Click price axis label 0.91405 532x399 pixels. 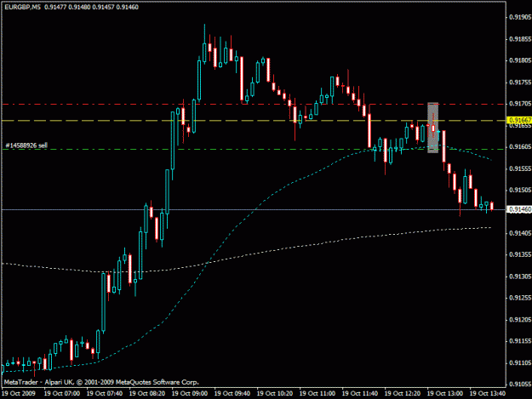tap(520, 233)
